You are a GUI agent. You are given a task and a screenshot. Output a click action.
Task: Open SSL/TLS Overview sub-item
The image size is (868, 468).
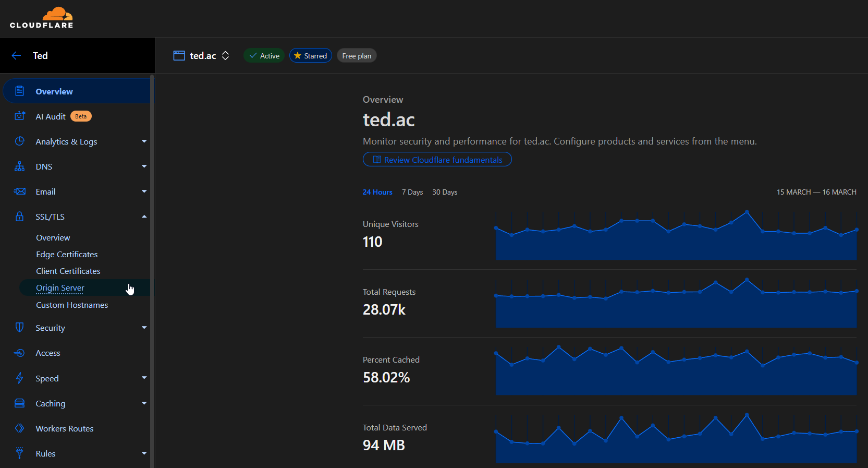tap(53, 237)
